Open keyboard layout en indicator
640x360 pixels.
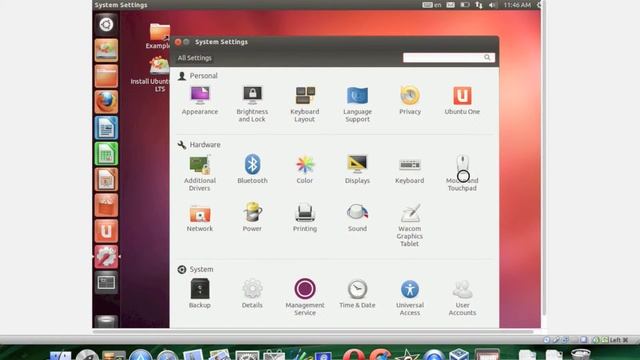click(432, 5)
